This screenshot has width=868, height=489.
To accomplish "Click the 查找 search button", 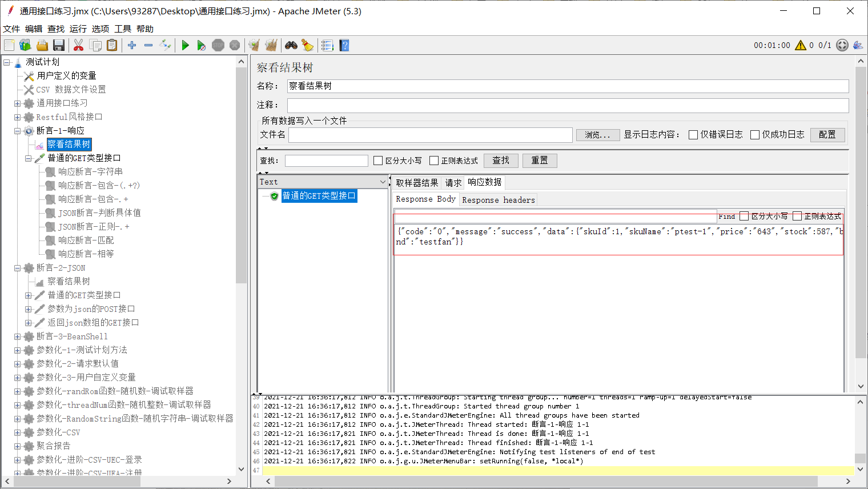I will 501,161.
